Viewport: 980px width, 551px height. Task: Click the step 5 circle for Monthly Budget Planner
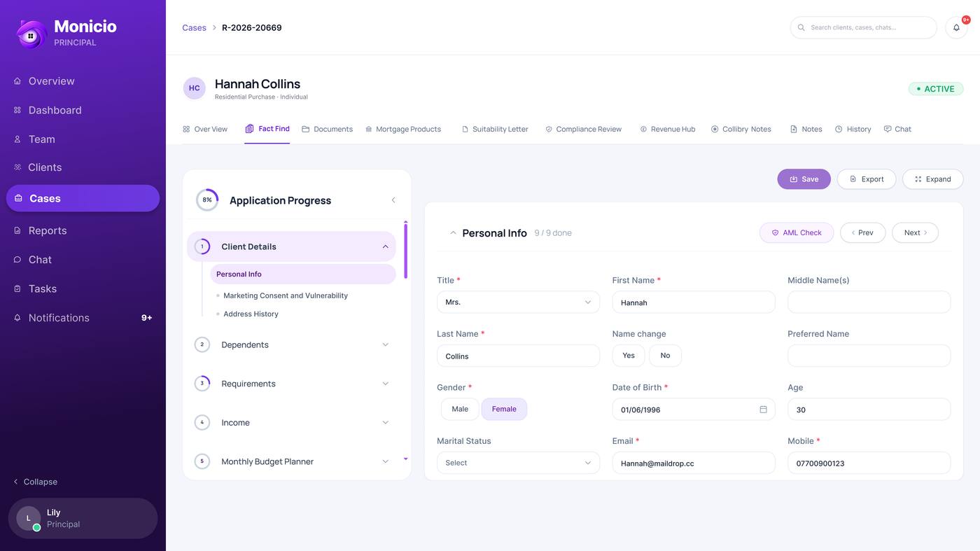(202, 461)
